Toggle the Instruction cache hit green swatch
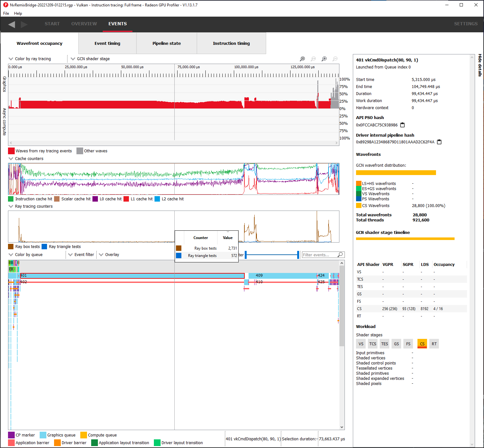The width and height of the screenshot is (484, 448). [11, 199]
